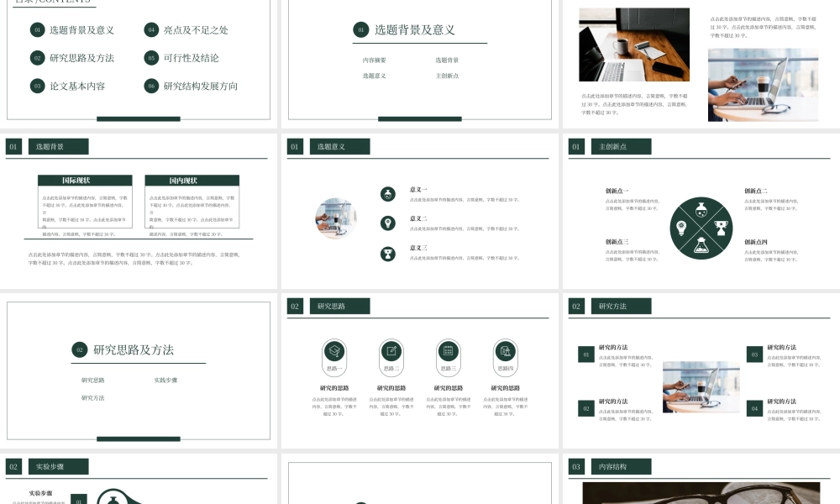The image size is (840, 504).
Task: Open the 选题意义 slide header label
Action: click(x=339, y=147)
